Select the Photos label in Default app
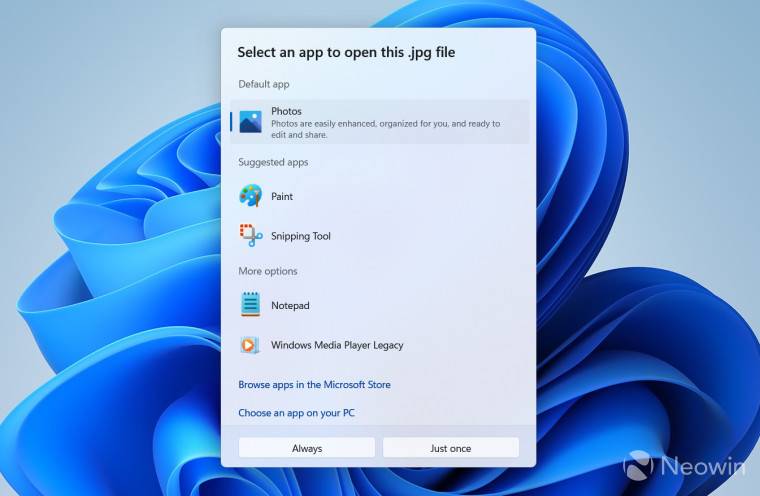760x496 pixels. pyautogui.click(x=286, y=111)
